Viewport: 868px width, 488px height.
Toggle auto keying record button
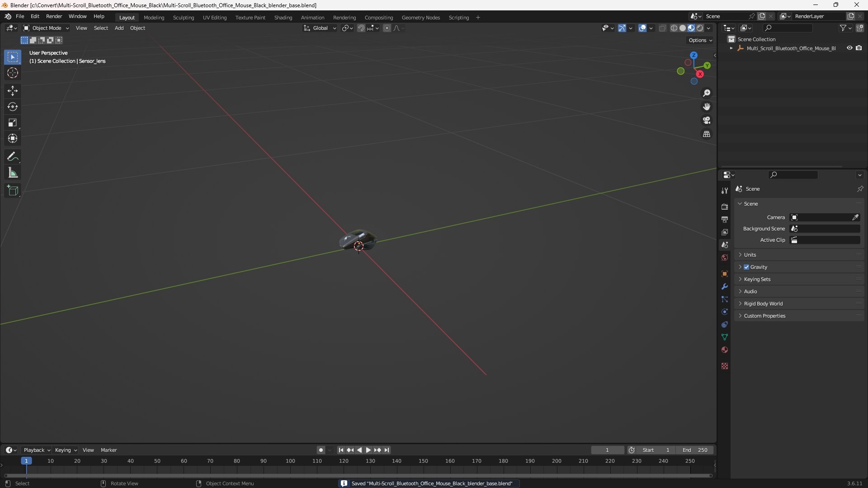point(321,450)
